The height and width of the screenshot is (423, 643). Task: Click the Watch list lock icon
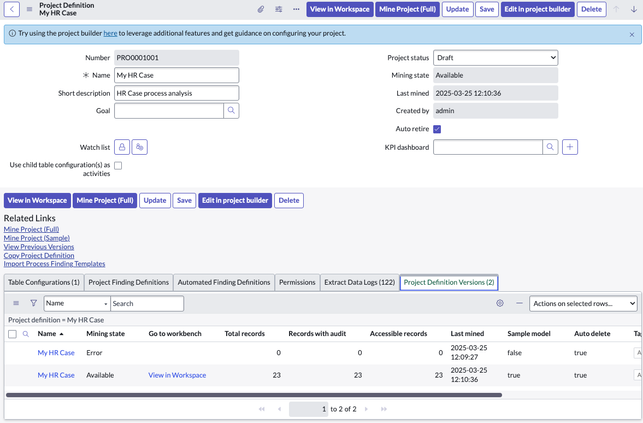coord(121,147)
